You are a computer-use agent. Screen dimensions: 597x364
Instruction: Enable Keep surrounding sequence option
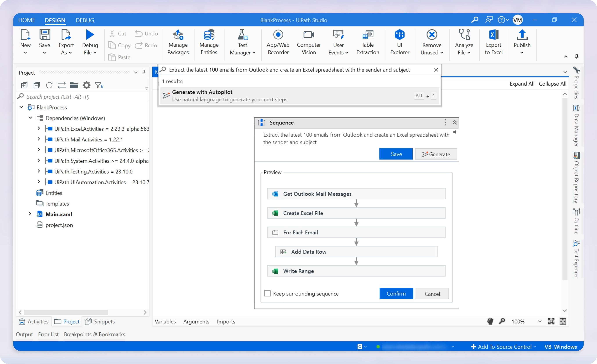(267, 293)
